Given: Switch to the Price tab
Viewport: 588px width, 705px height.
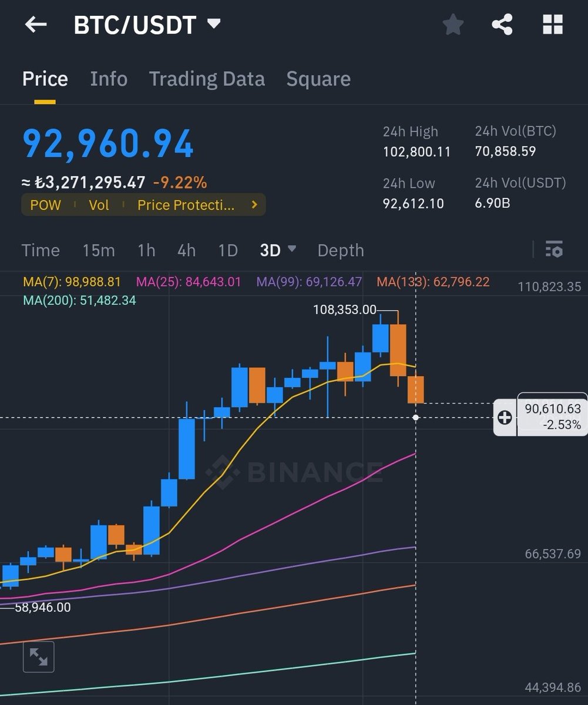Looking at the screenshot, I should tap(45, 79).
